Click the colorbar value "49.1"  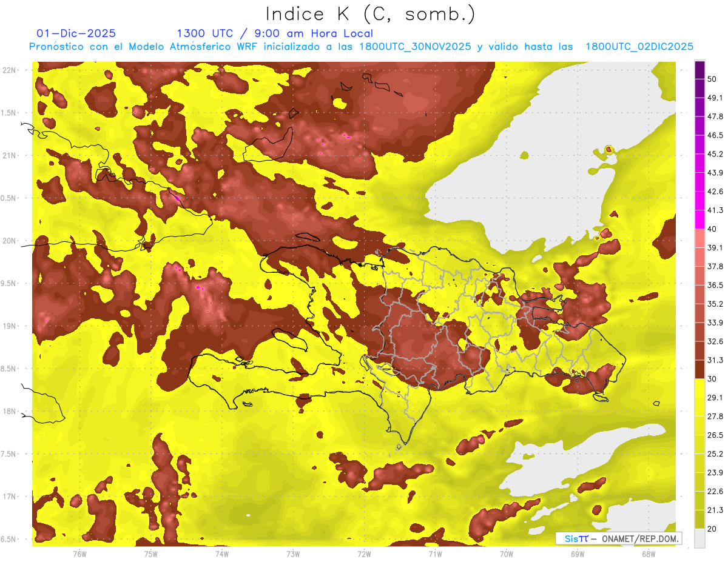pyautogui.click(x=716, y=98)
